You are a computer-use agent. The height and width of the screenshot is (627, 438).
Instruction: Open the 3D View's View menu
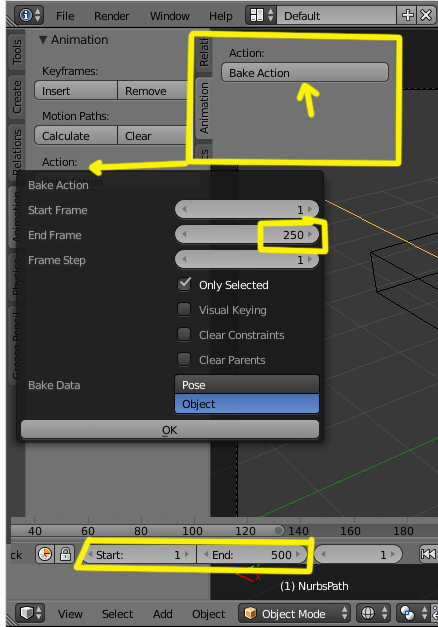point(70,613)
